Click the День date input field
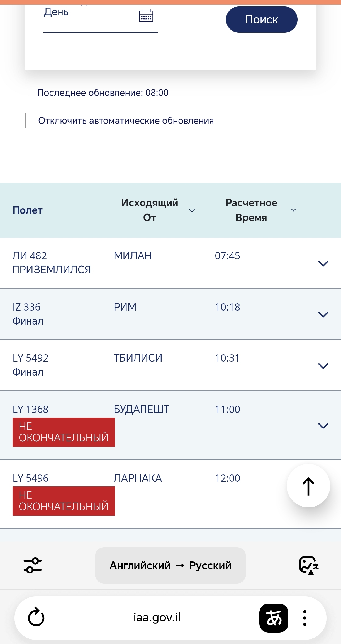 (x=89, y=17)
